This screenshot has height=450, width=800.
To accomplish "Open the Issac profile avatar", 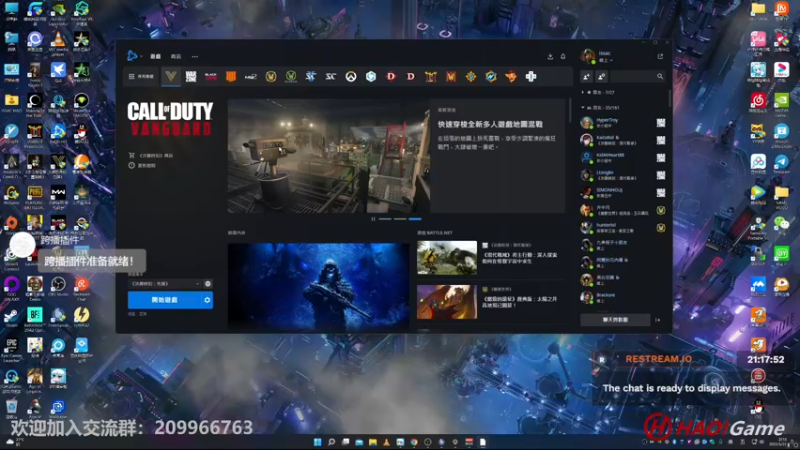I will [588, 56].
